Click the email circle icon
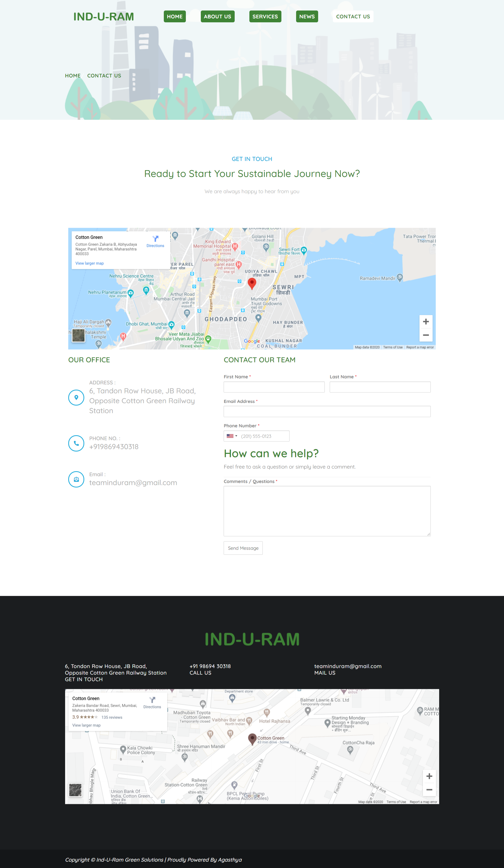The image size is (504, 868). point(76,479)
